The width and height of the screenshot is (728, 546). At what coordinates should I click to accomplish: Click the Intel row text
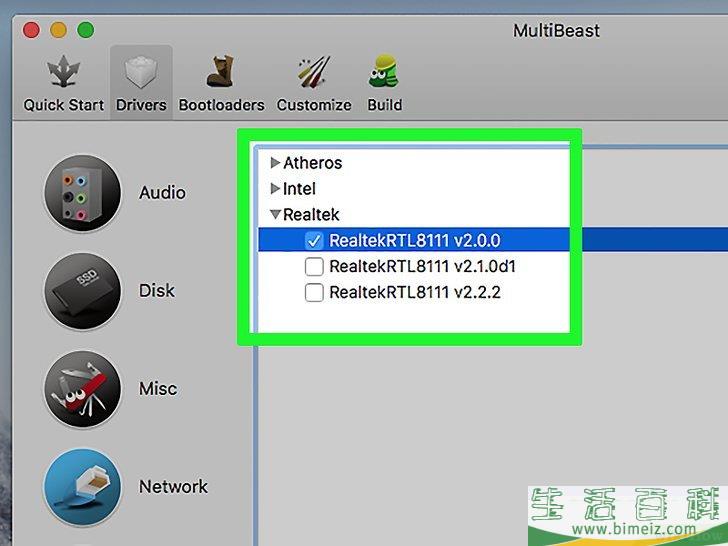click(299, 189)
